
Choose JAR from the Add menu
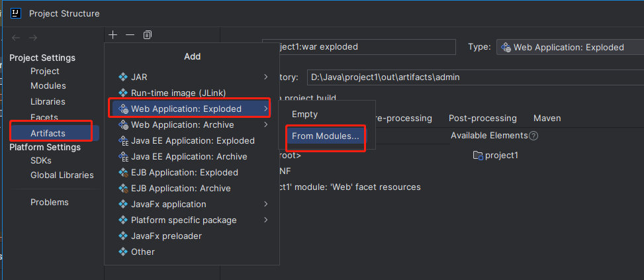point(139,77)
